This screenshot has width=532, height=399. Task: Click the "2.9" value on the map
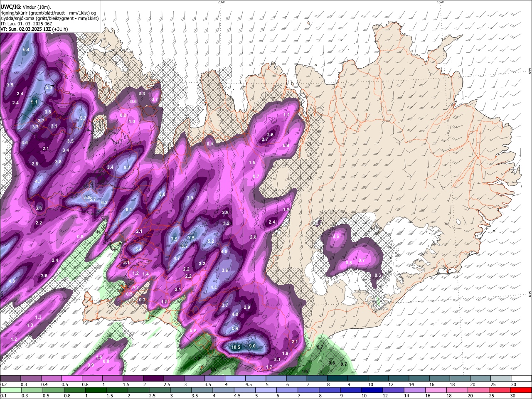pos(247,307)
